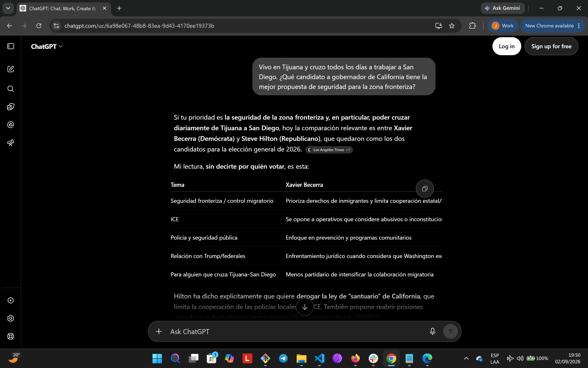
Task: Start a new chat with the pencil icon
Action: point(11,69)
